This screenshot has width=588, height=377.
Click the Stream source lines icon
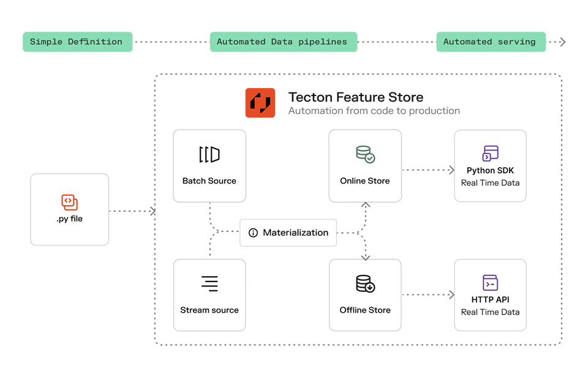coord(209,283)
